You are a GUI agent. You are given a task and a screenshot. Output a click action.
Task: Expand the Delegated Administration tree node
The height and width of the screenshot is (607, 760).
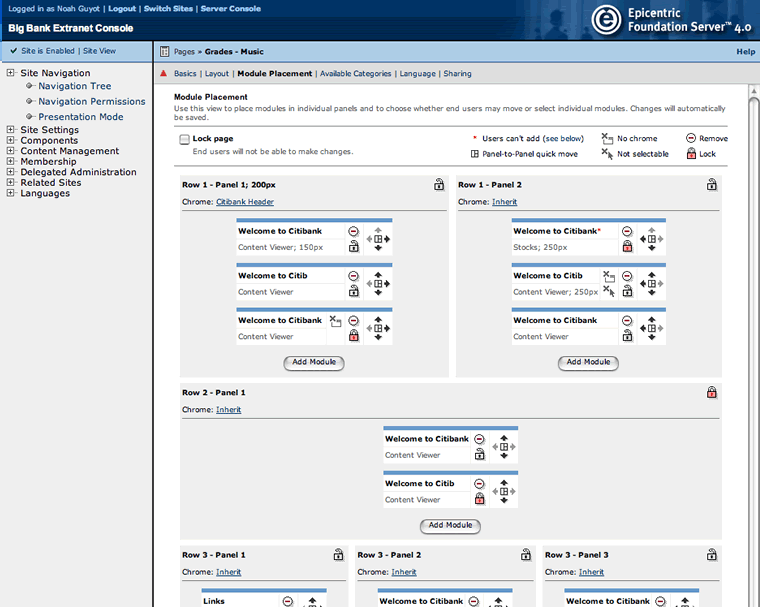(10, 172)
